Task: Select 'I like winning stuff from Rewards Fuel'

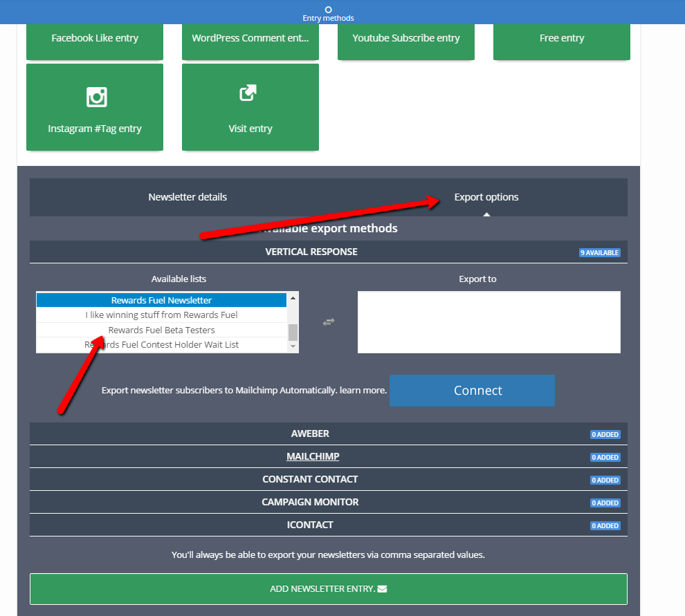Action: 162,315
